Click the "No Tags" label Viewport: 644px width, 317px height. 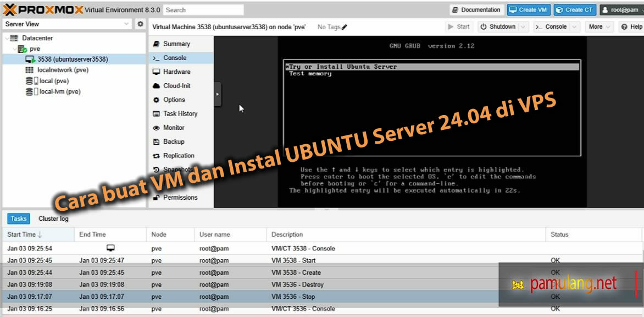pyautogui.click(x=329, y=27)
